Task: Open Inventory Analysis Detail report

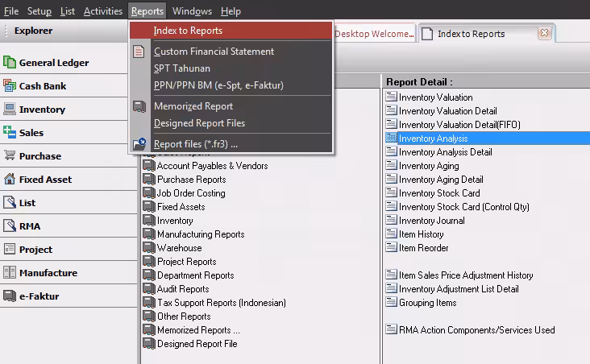Action: (x=446, y=152)
